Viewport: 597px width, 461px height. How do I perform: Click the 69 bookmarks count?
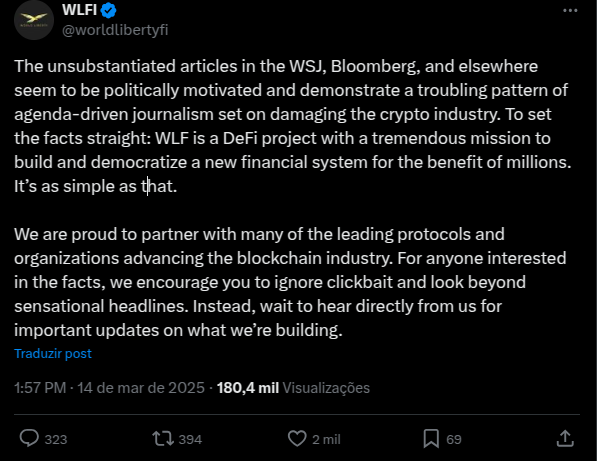pyautogui.click(x=454, y=440)
